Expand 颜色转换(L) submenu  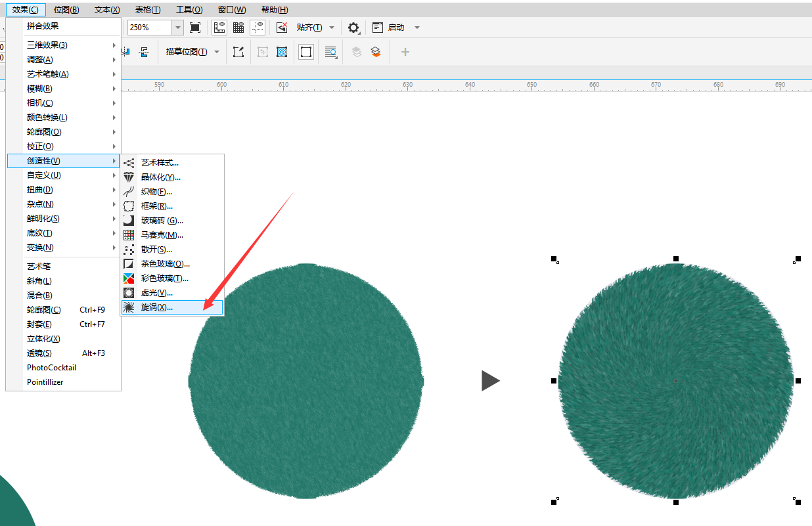point(64,118)
